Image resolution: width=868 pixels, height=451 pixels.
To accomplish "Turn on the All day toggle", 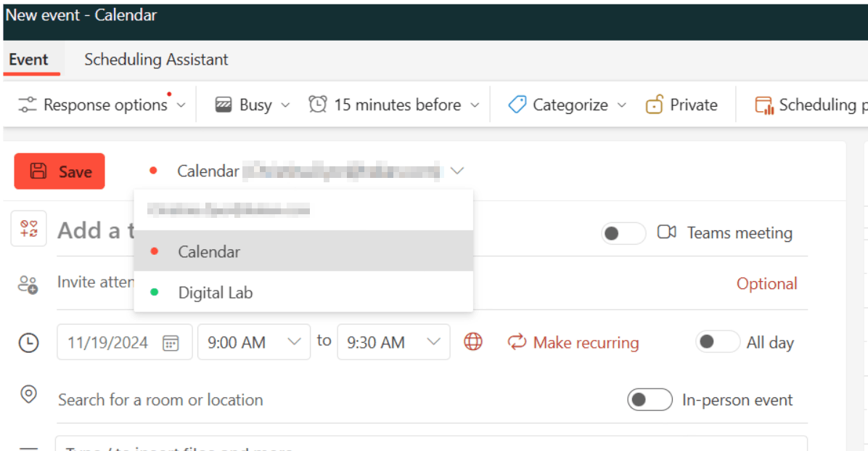I will pos(717,341).
